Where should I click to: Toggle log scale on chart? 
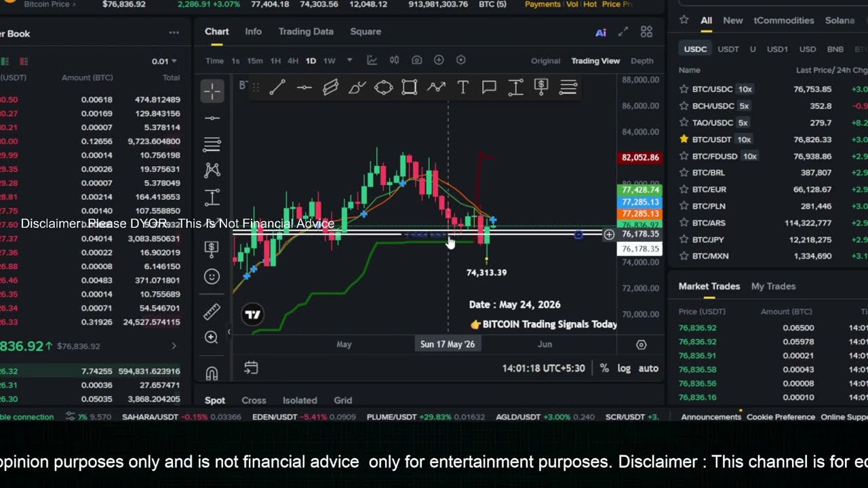click(624, 368)
